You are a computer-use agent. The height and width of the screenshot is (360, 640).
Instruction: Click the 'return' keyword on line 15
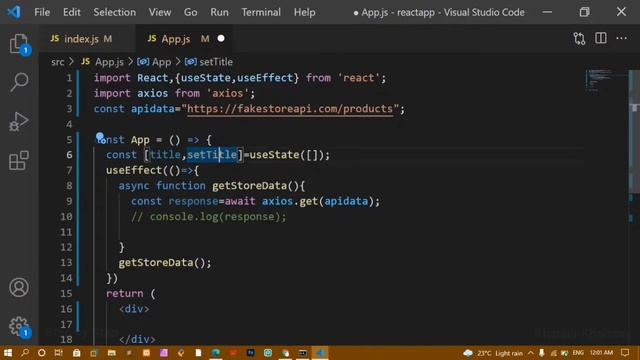pos(124,293)
